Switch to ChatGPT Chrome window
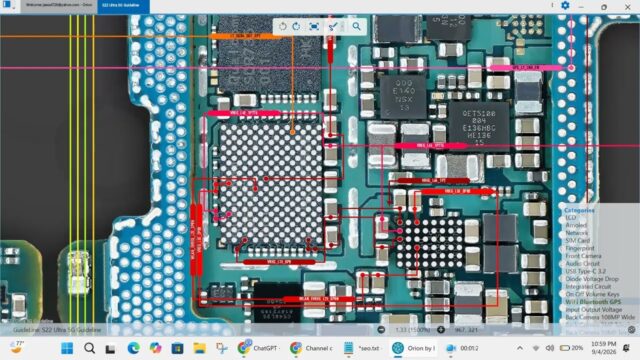Image resolution: width=640 pixels, height=360 pixels. pos(258,348)
